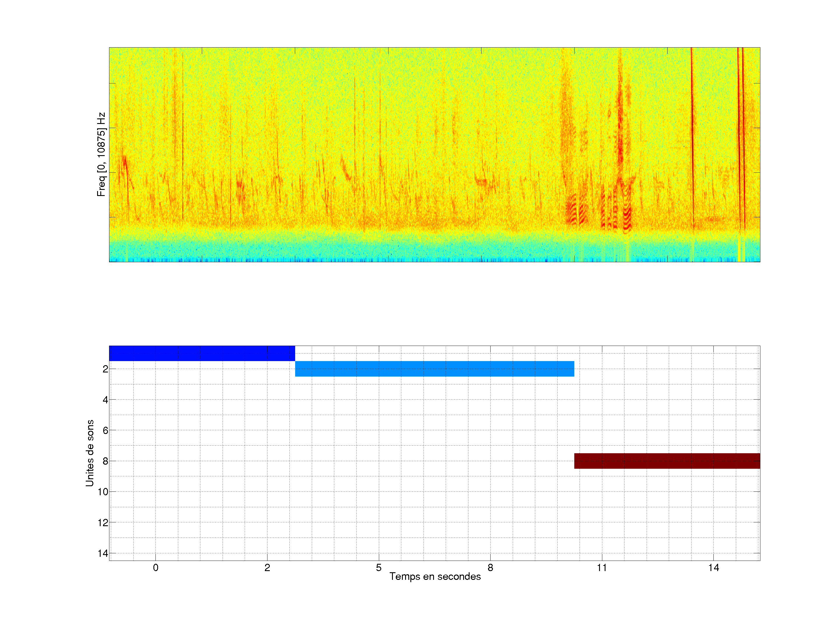The image size is (840, 630).
Task: Click y-axis tick label 4
Action: [105, 400]
